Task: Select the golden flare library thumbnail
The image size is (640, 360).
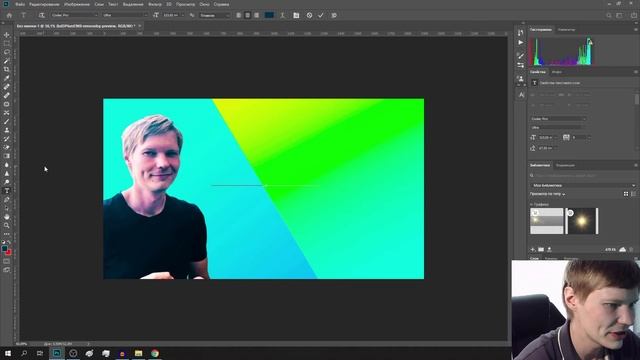Action: tap(582, 221)
